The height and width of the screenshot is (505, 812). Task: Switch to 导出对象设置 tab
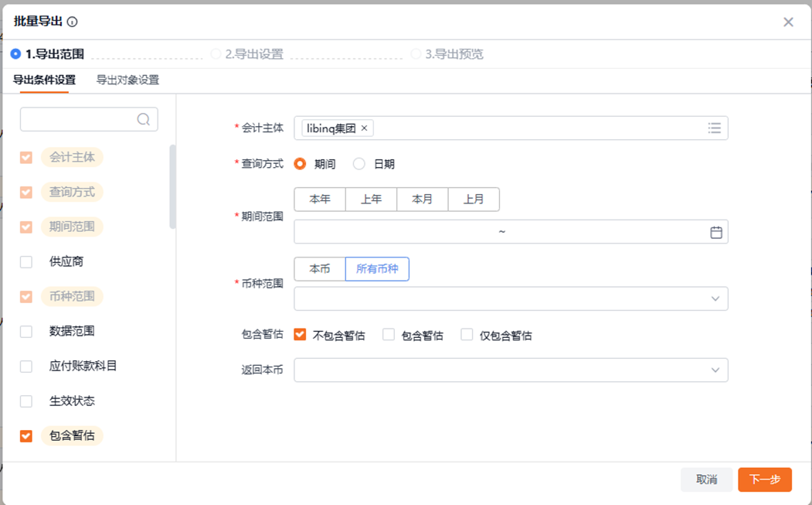[x=127, y=80]
